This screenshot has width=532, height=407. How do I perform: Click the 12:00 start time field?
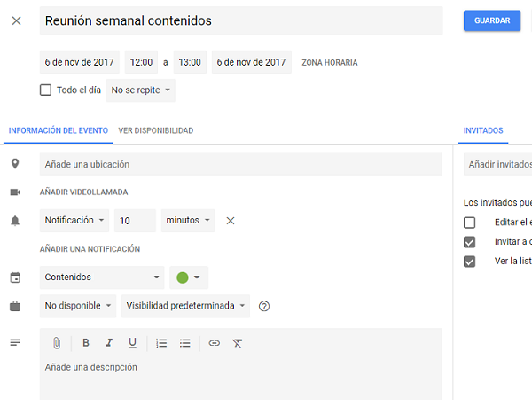141,62
